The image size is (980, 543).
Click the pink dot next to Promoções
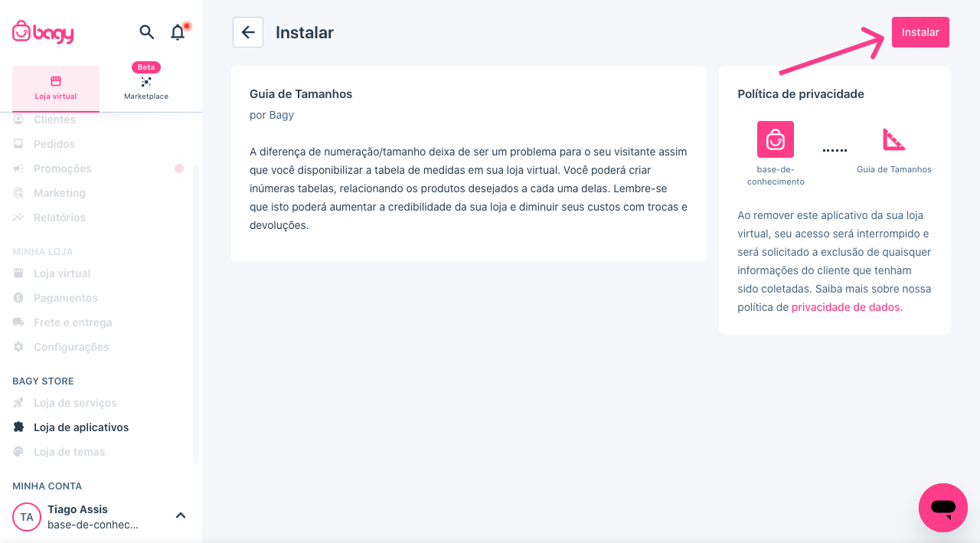coord(179,168)
